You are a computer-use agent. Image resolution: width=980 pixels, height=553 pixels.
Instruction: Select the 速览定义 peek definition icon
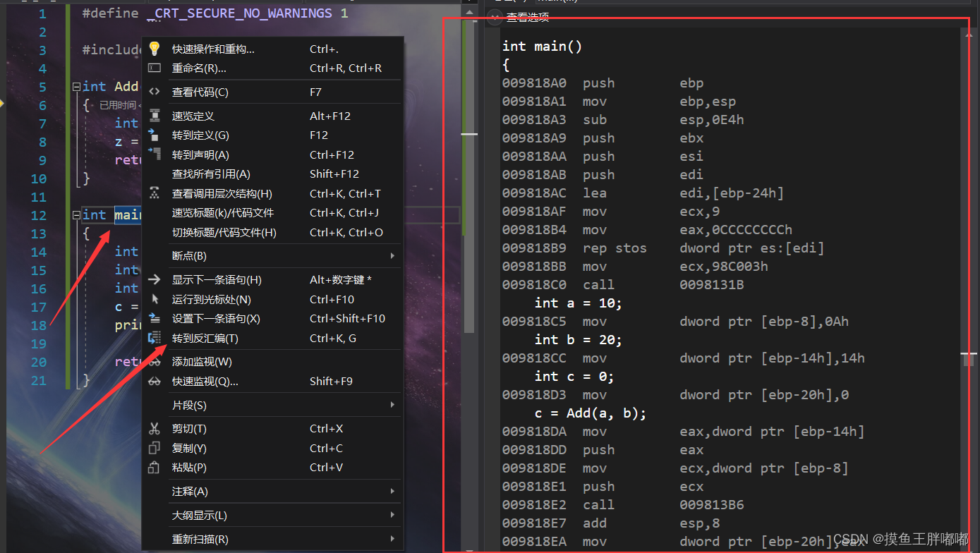click(x=155, y=116)
